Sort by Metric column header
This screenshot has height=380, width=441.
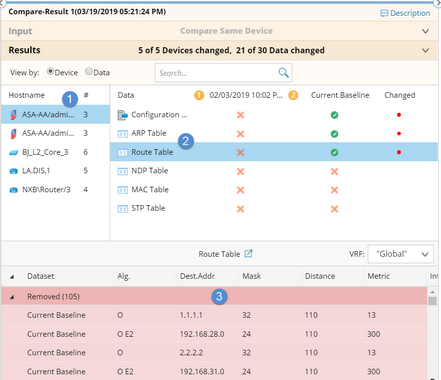point(378,276)
